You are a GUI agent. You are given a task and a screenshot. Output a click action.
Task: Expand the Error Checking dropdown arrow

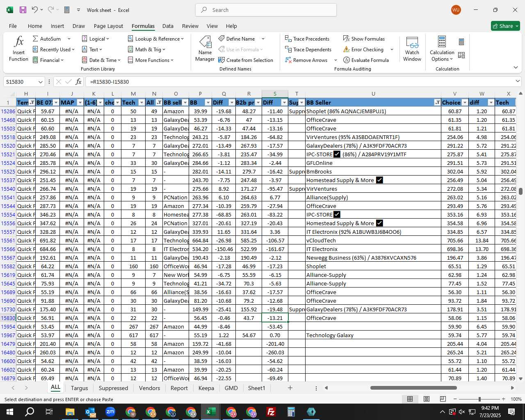[x=392, y=49]
